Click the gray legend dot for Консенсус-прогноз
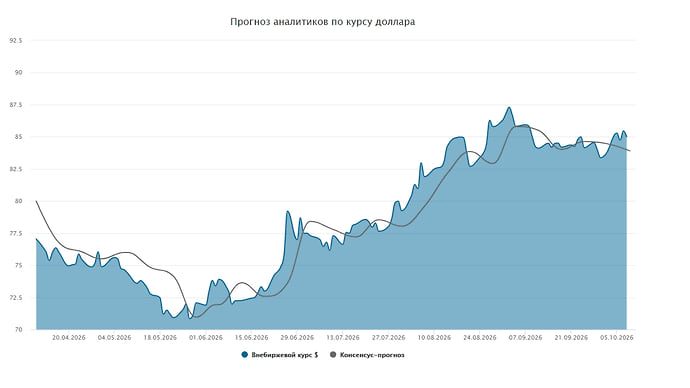The width and height of the screenshot is (690, 388). point(333,355)
